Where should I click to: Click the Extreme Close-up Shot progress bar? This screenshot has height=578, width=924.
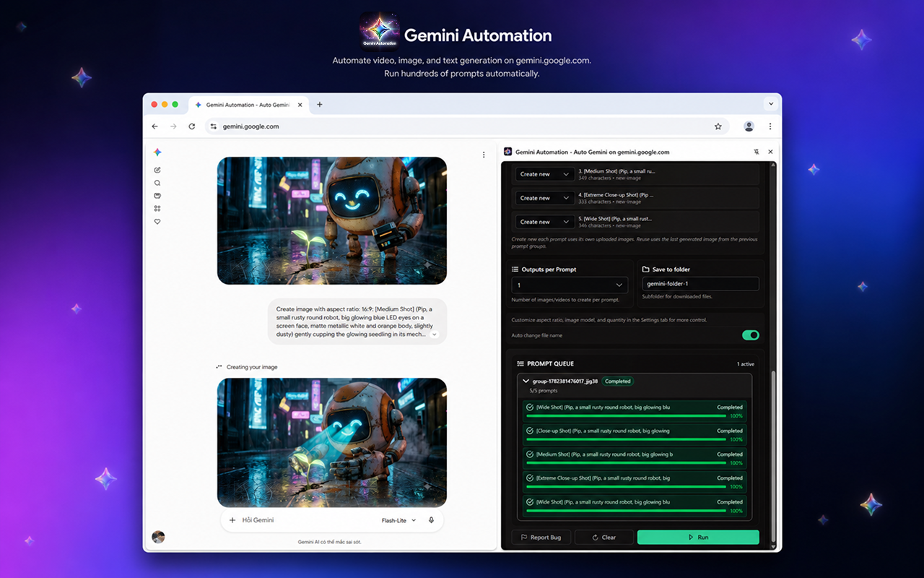pos(627,487)
